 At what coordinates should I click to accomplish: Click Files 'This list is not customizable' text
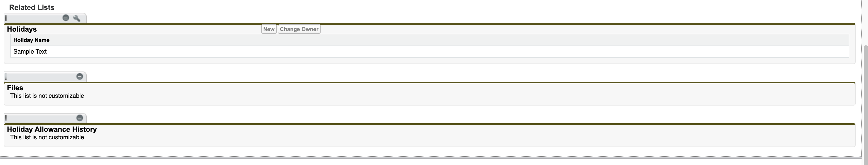pos(47,96)
